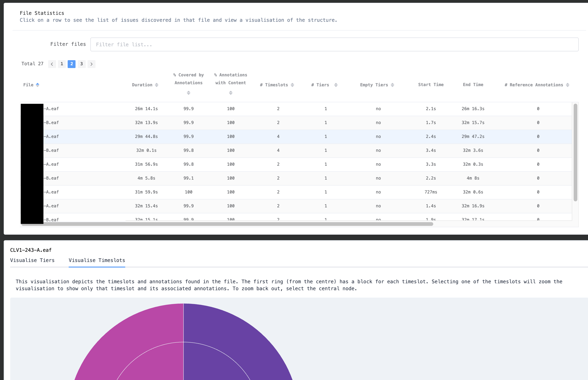Sort by # Reference Annotations arrows
The image size is (588, 380).
tap(568, 85)
